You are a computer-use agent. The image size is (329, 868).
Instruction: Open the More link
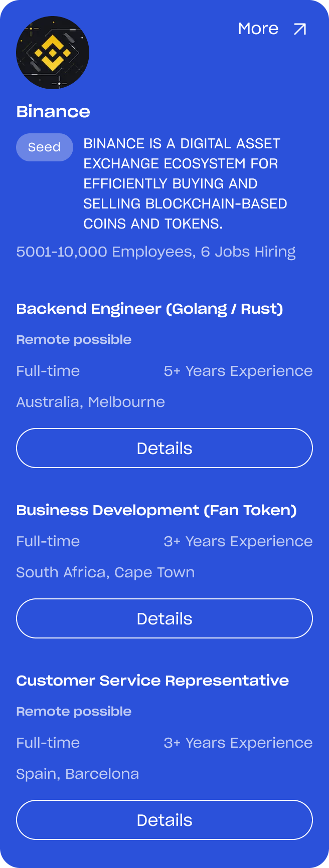click(272, 29)
